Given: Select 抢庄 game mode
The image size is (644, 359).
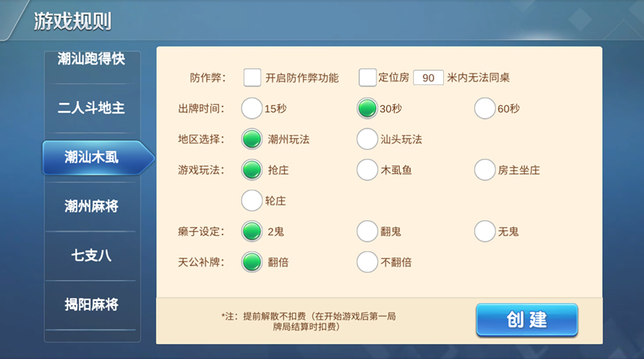Looking at the screenshot, I should point(252,170).
